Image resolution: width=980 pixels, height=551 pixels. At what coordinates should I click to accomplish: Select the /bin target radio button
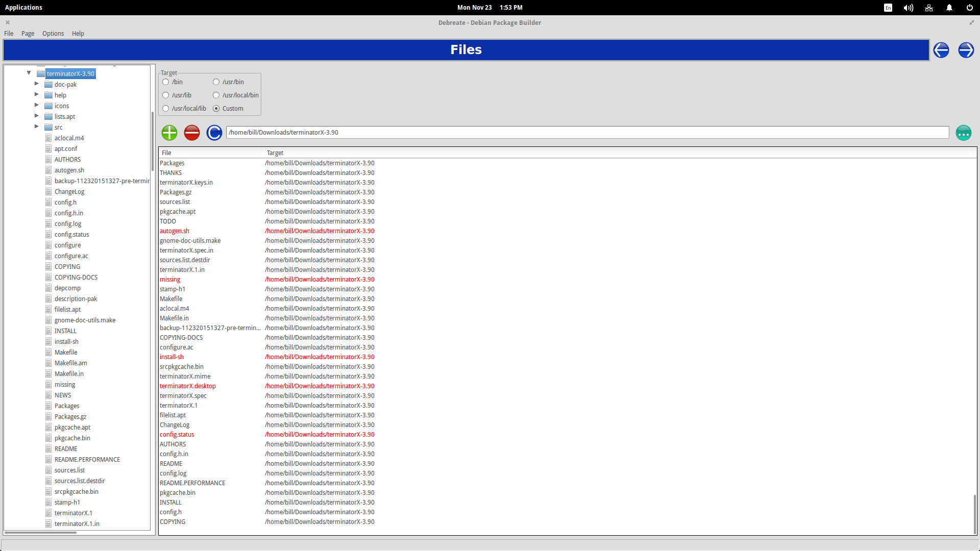coord(166,82)
